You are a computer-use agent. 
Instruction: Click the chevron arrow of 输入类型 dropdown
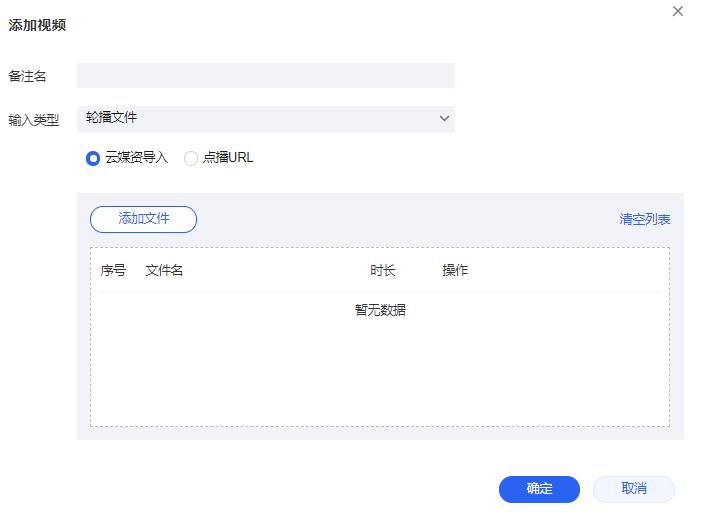pos(444,118)
